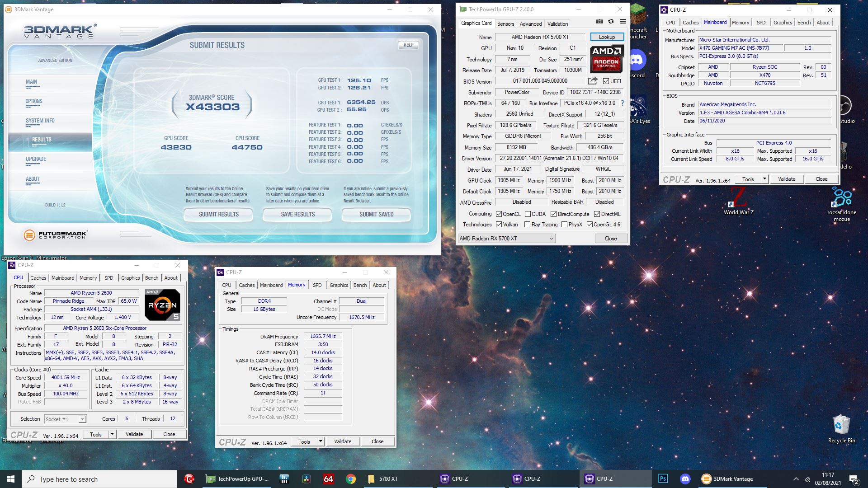The image size is (868, 488).
Task: Open the taskbar clock showing 11:17
Action: click(828, 479)
